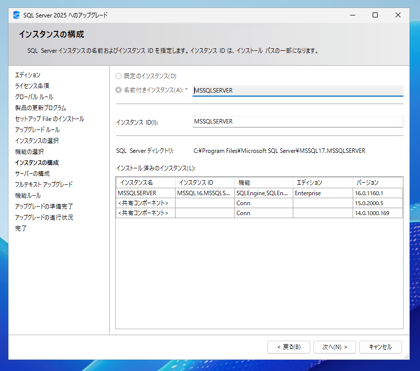Open the アップグレードの準備完了 step
Screen dimensions: 420x371
pos(44,206)
